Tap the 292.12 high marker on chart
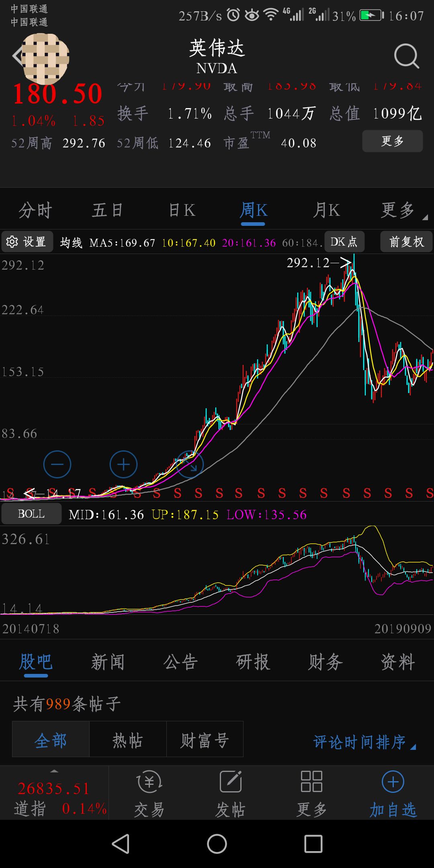 click(319, 263)
